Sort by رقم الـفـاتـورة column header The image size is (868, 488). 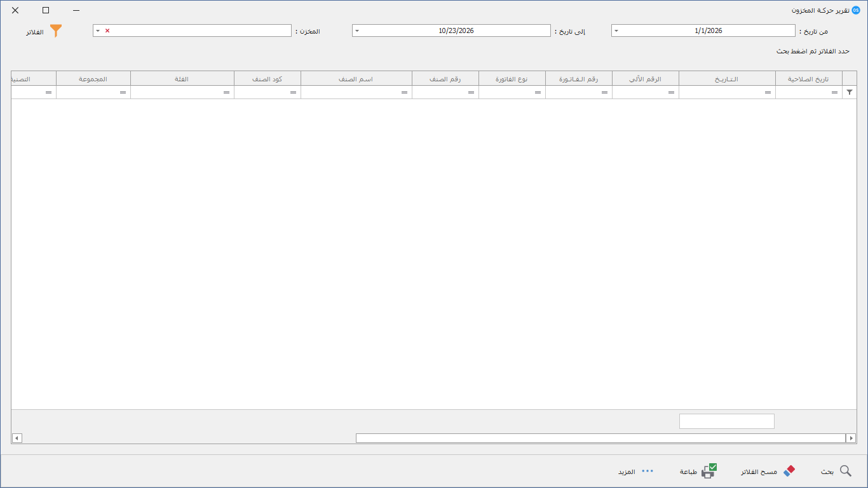click(x=579, y=79)
